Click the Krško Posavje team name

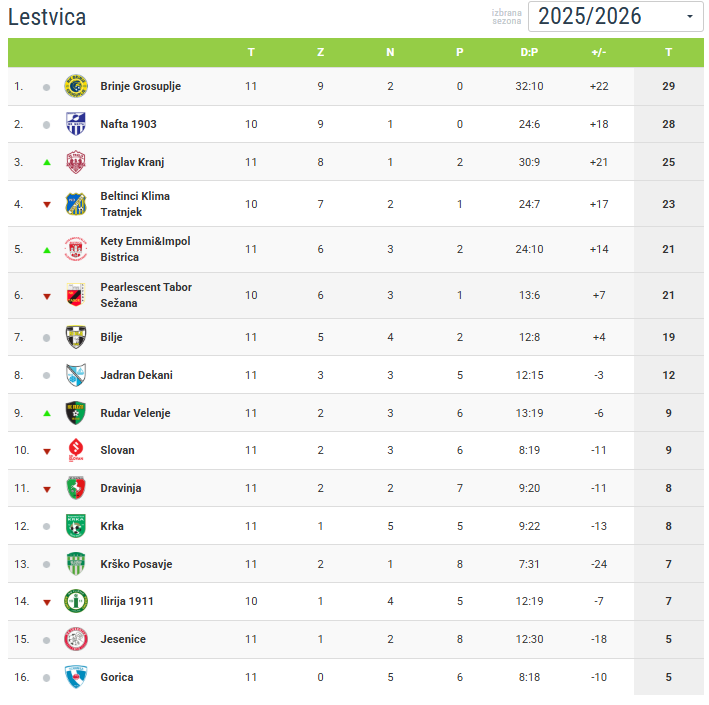pos(136,564)
